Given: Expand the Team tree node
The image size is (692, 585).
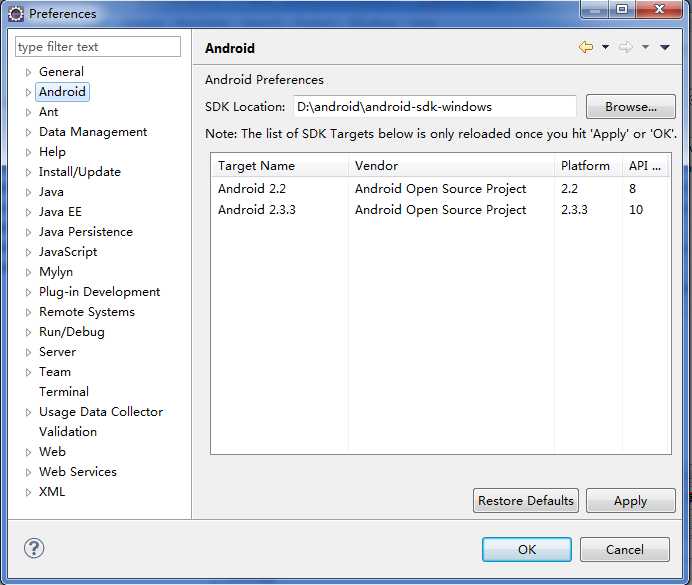Looking at the screenshot, I should tap(28, 372).
